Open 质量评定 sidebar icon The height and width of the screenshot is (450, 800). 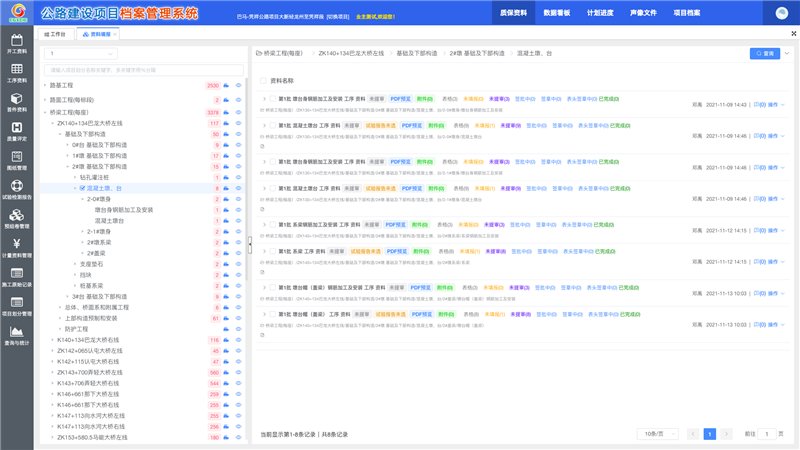(16, 132)
